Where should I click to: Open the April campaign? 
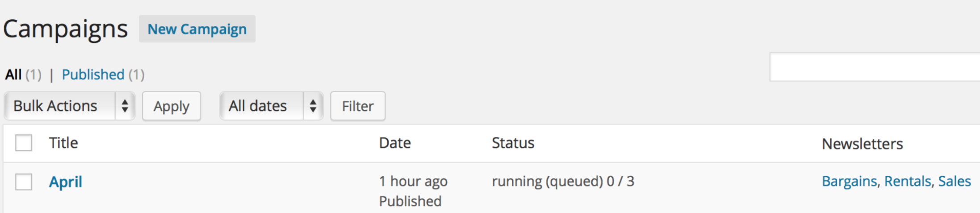click(x=66, y=182)
